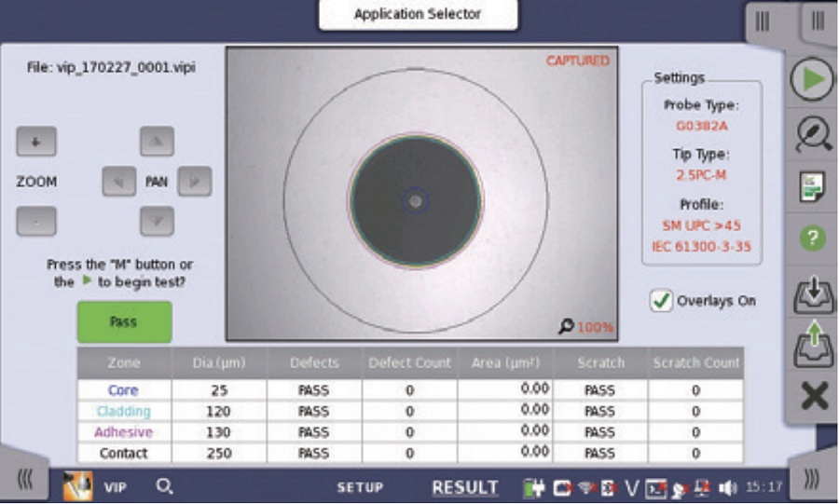This screenshot has width=839, height=504.
Task: Click the fiber probe inspect magnifier icon
Action: 812,134
